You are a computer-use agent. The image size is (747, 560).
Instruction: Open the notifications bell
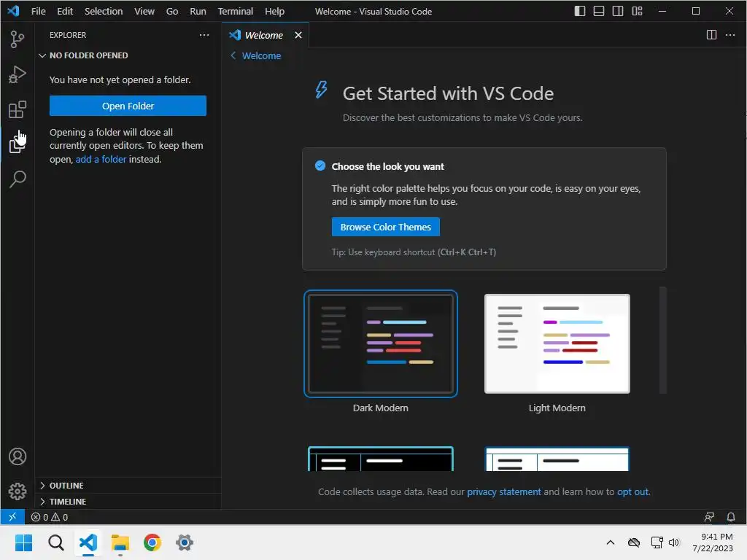[731, 517]
